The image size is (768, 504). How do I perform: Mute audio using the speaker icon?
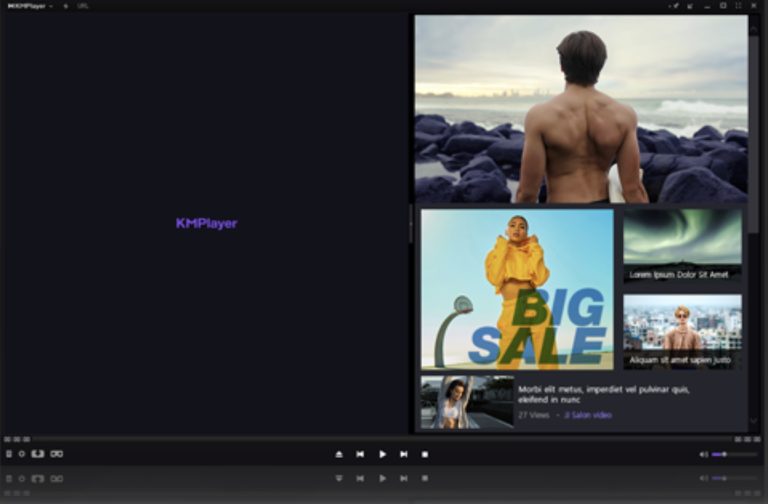click(703, 454)
